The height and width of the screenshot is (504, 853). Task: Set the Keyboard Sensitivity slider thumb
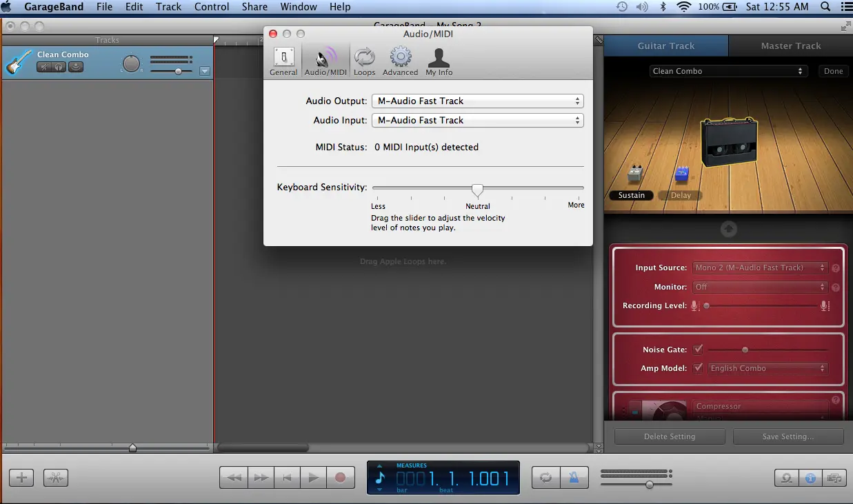point(477,190)
